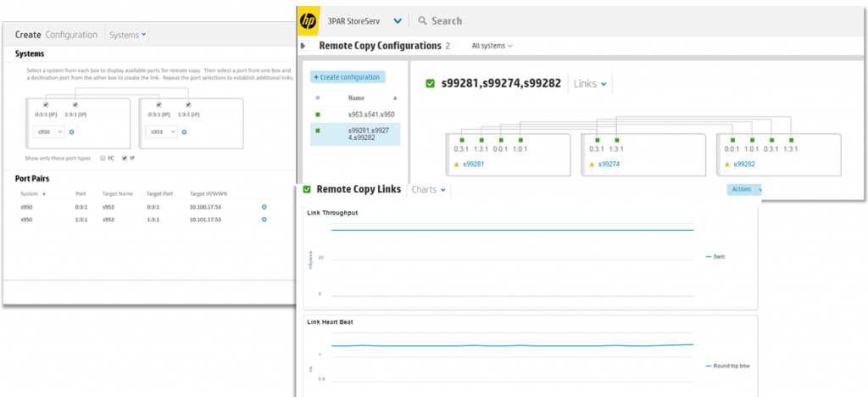This screenshot has width=868, height=397.
Task: Click port 0:3:1 green square on s99274
Action: [x=598, y=140]
